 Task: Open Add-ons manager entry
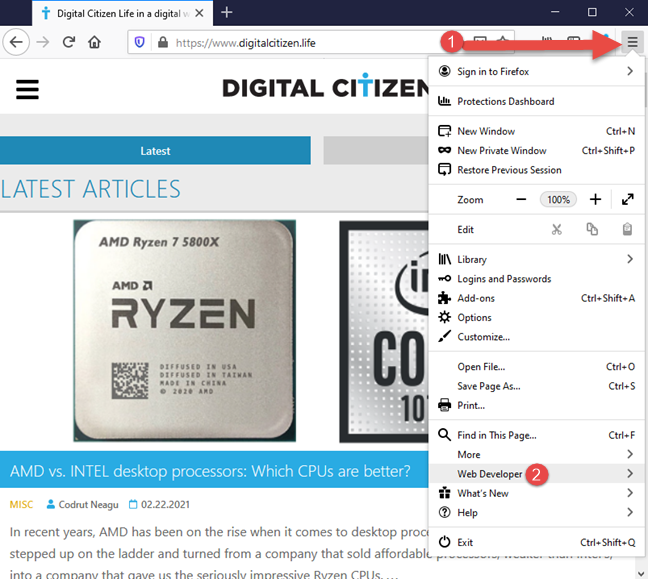click(536, 298)
